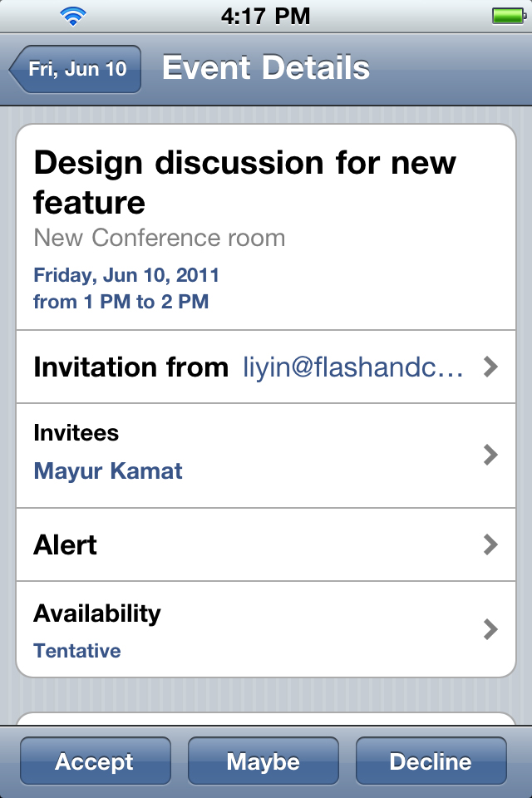This screenshot has width=532, height=798.
Task: Tap the battery indicator icon
Action: coord(509,17)
